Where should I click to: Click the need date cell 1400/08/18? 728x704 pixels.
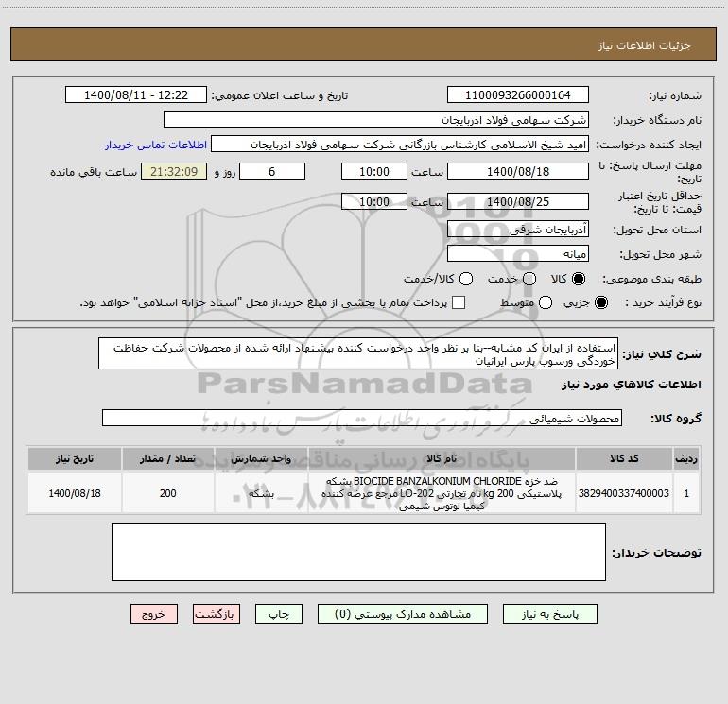click(75, 493)
